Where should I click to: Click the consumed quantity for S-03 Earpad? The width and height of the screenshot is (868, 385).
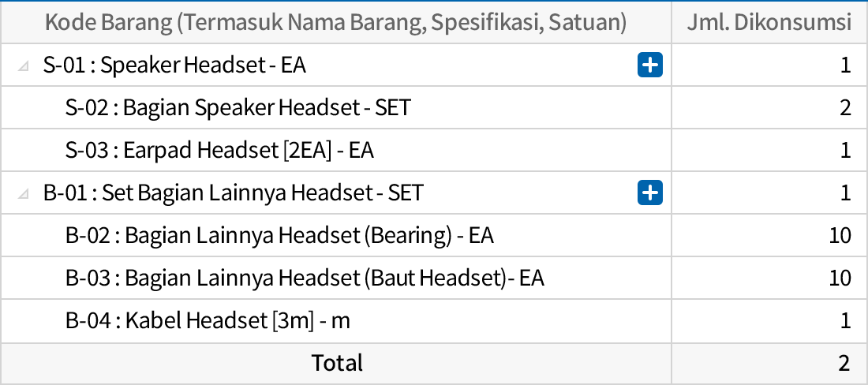[845, 150]
